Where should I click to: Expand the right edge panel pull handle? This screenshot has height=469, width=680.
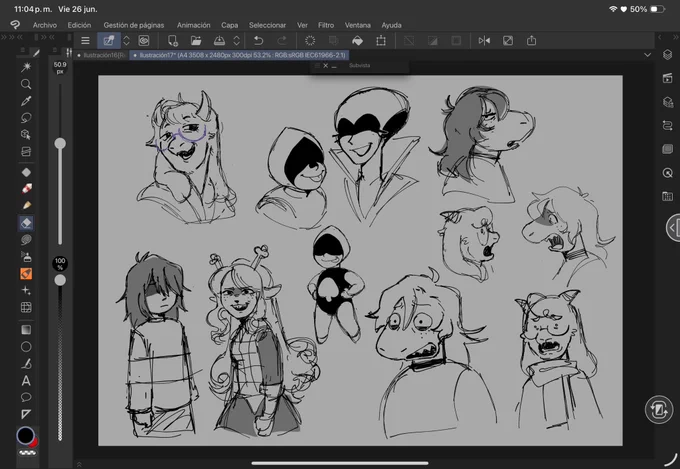coord(673,228)
